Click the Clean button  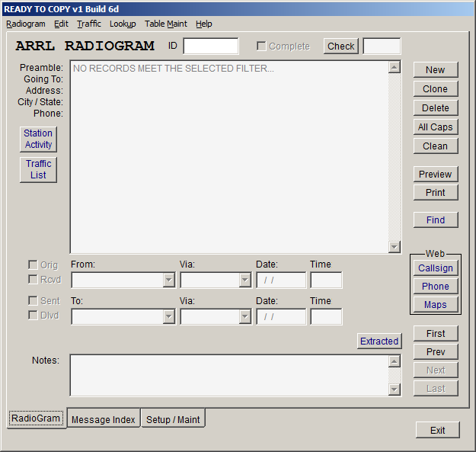[436, 146]
